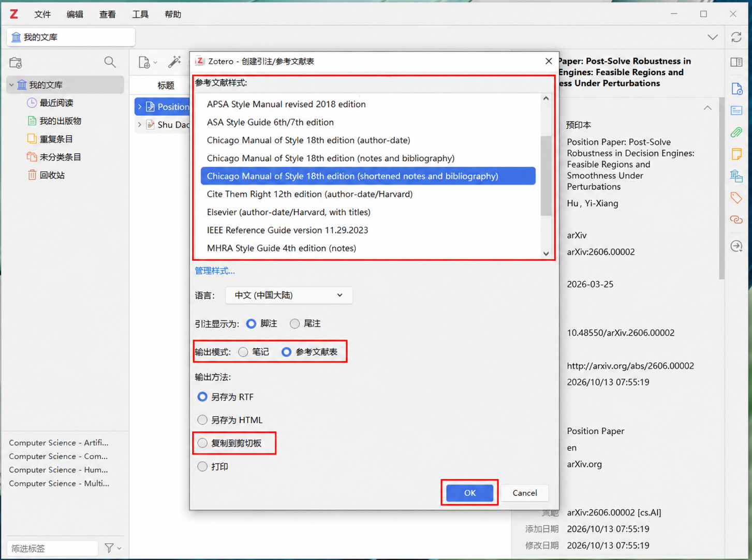Open the Tags icon in right sidebar
752x560 pixels.
736,198
